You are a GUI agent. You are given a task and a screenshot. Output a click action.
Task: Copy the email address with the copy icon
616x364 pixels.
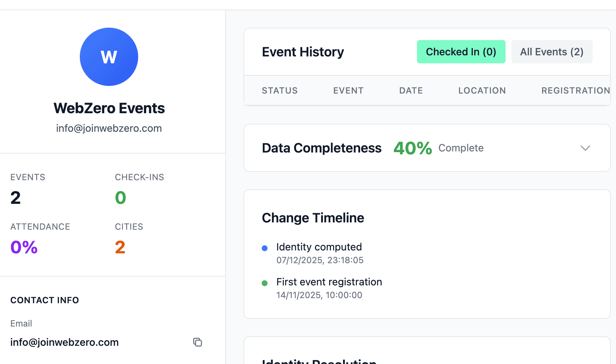click(x=198, y=342)
